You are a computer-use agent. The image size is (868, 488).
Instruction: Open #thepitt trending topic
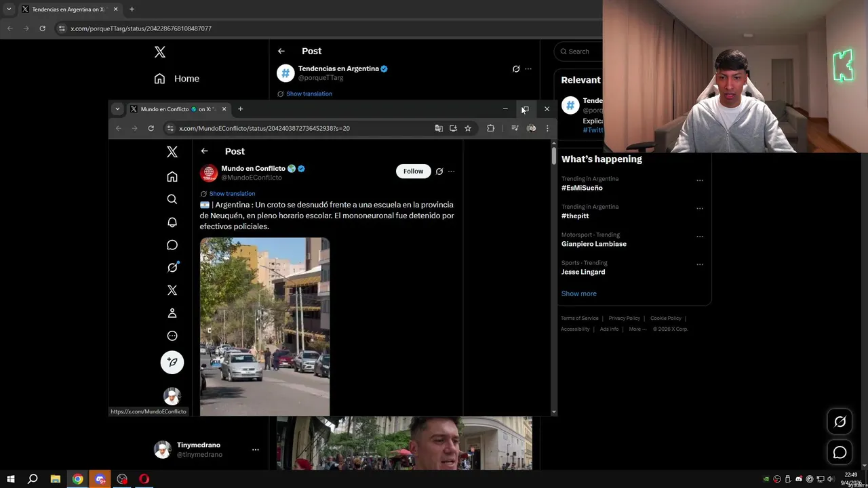(575, 216)
